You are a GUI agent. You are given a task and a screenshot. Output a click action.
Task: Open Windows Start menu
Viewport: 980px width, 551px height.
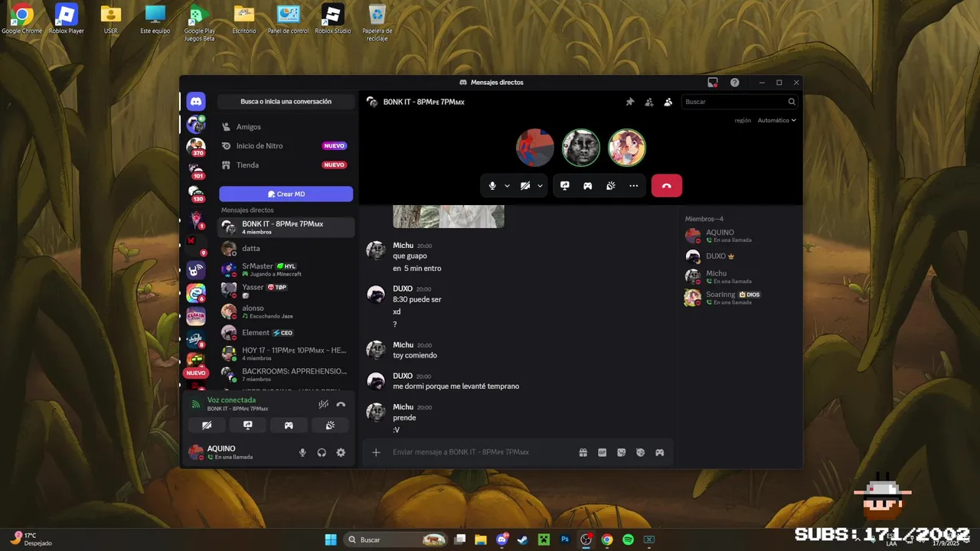(331, 540)
